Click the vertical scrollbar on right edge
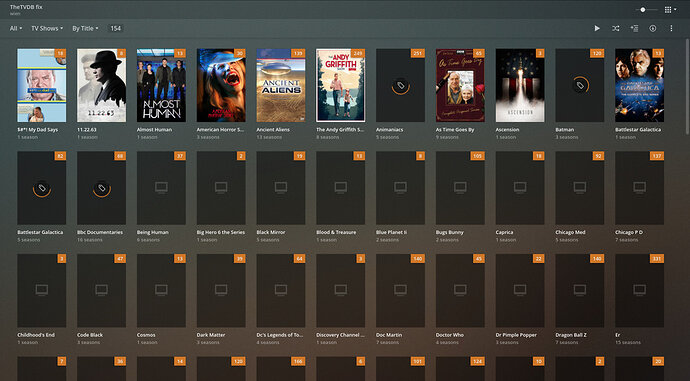Screen dimensions: 690x381 [x=687, y=87]
